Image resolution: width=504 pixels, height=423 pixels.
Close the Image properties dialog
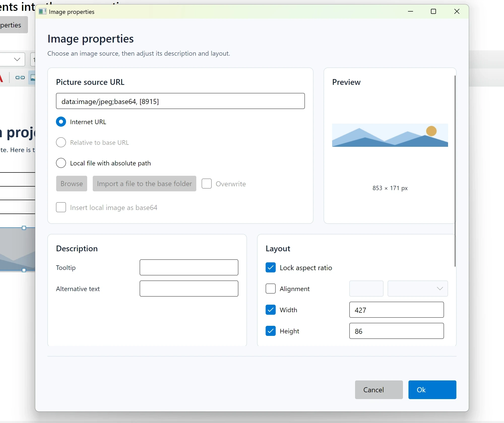pos(457,12)
